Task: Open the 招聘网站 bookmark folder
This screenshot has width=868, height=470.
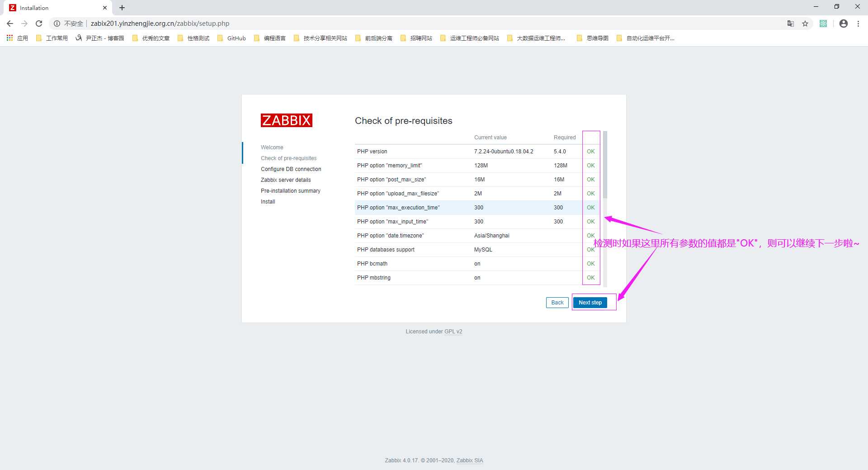Action: click(416, 38)
